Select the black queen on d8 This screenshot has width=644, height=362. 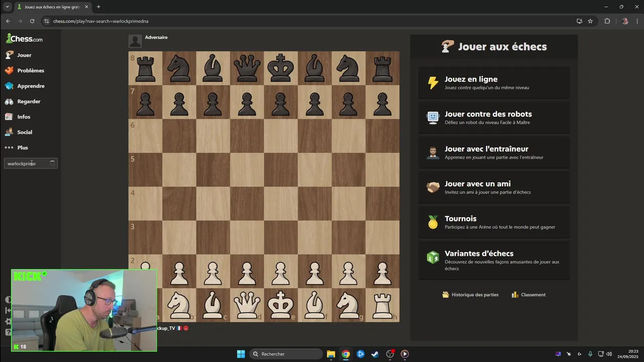pos(247,68)
